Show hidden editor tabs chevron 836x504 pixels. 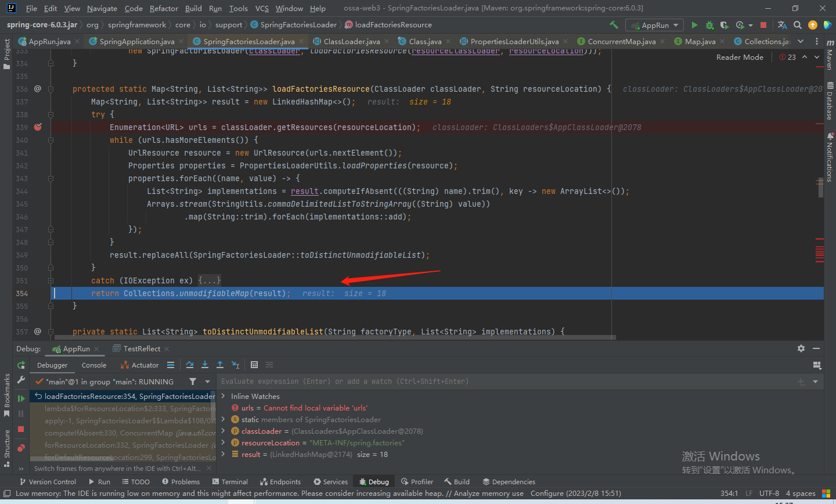pos(801,41)
